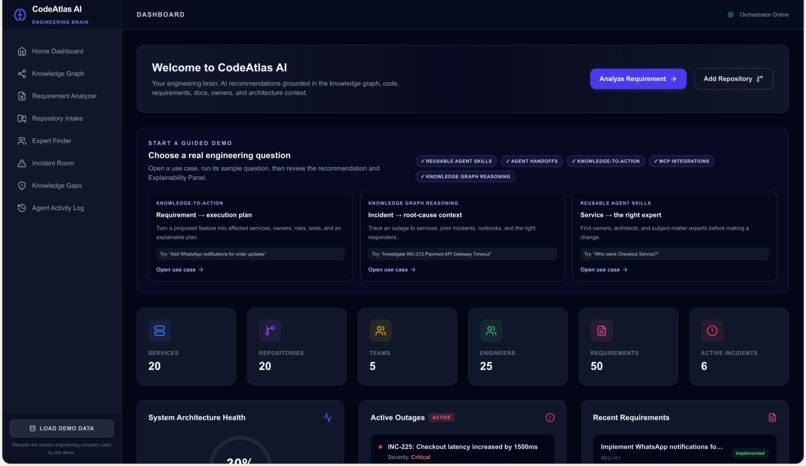Click the Incident → root-cause context title

tap(415, 215)
